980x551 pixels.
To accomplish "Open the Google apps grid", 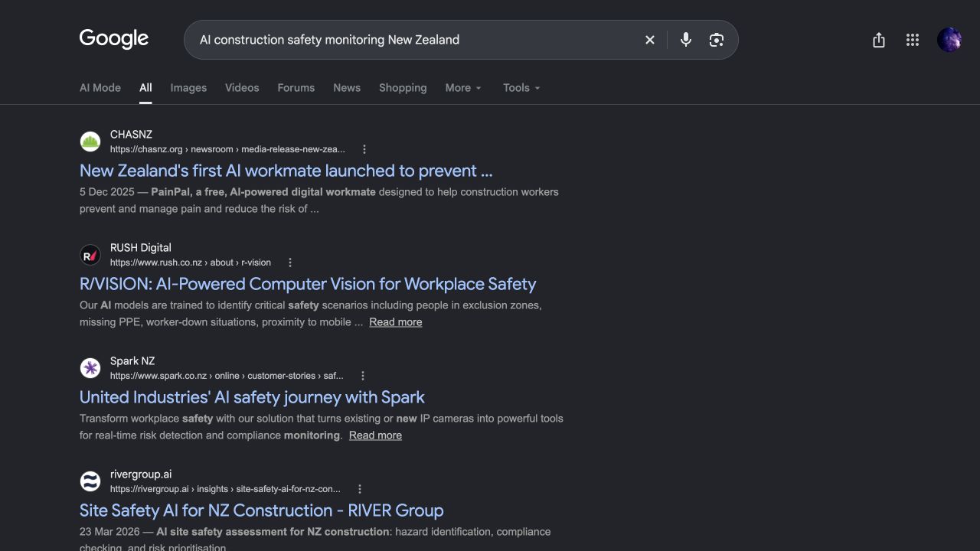I will [913, 40].
